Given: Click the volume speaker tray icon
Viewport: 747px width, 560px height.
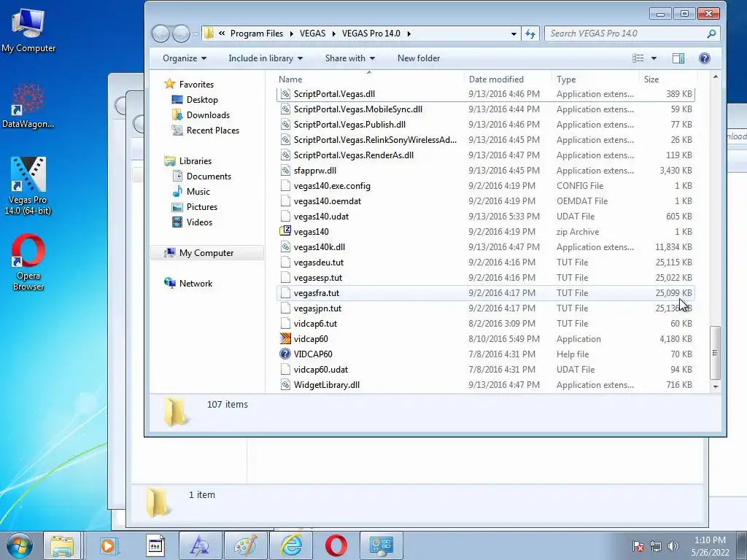Looking at the screenshot, I should 673,546.
